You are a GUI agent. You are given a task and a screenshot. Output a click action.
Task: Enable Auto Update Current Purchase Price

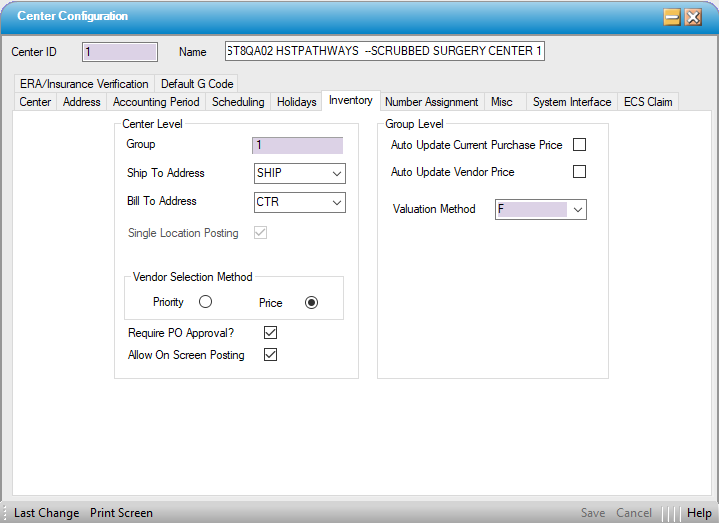(x=579, y=145)
